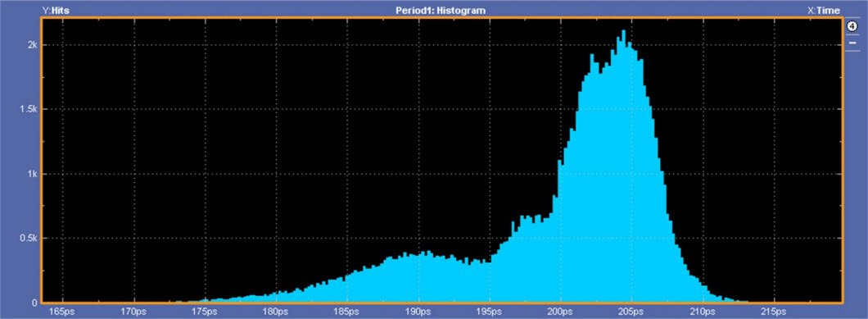Click the Period1: Histogram title
Image resolution: width=868 pixels, height=319 pixels.
(440, 10)
